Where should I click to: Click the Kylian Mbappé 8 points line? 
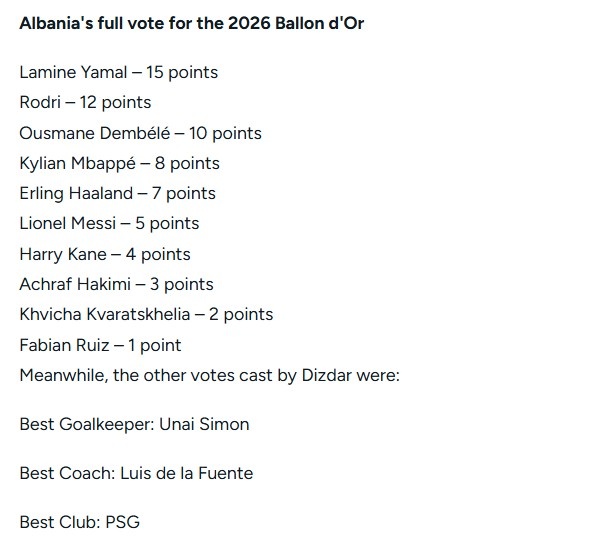tap(119, 164)
